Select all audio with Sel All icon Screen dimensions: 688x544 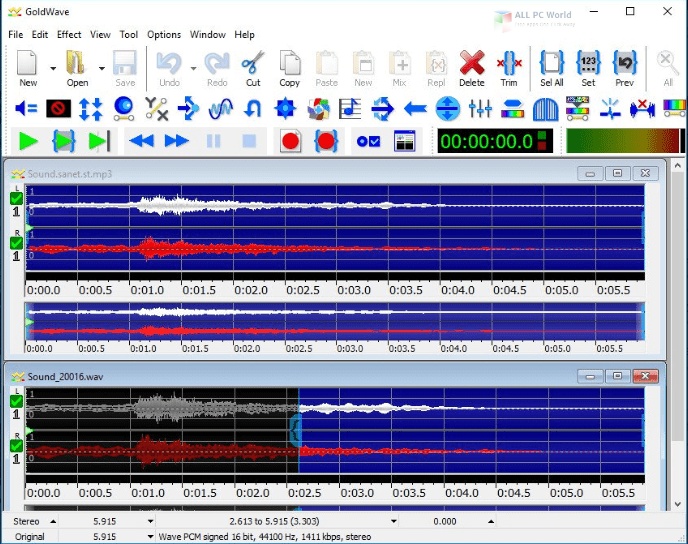point(552,68)
